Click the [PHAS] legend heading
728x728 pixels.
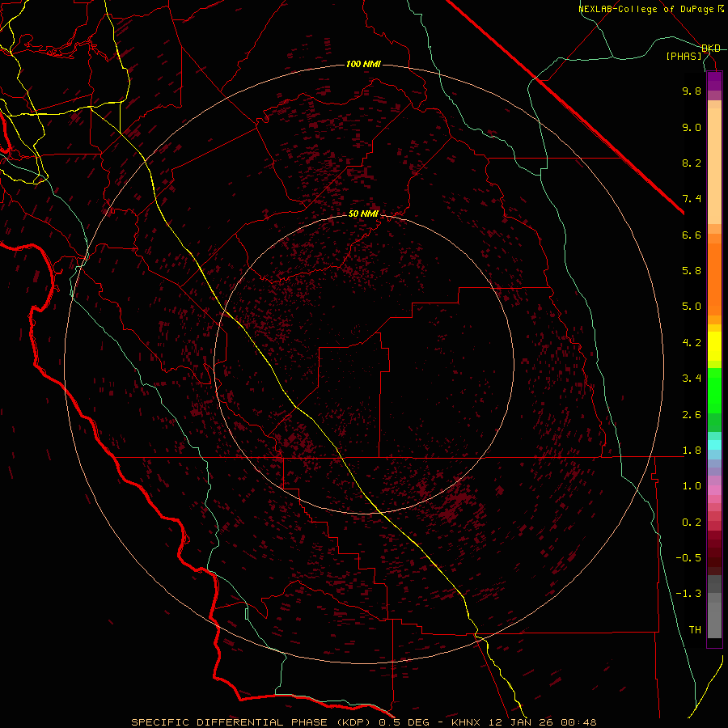(684, 56)
